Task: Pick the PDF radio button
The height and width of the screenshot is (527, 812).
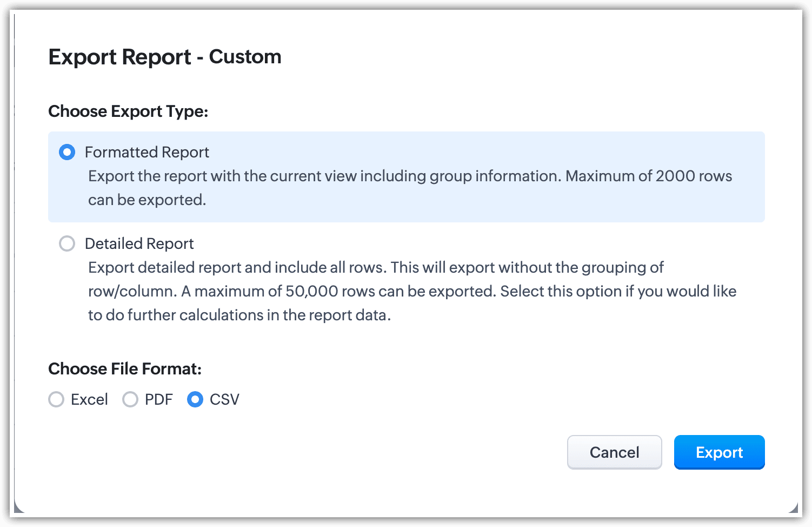Action: pos(130,400)
